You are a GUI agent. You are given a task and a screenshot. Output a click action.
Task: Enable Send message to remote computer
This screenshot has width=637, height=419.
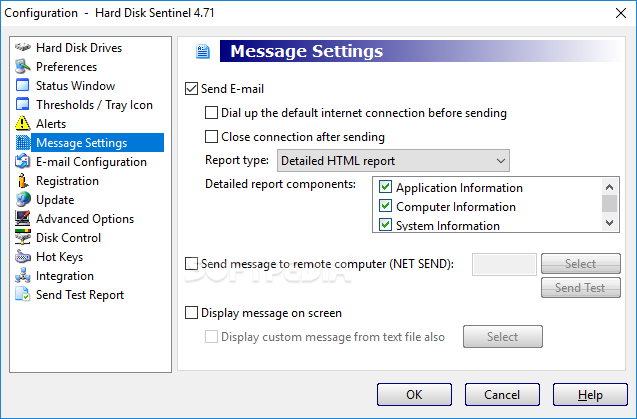[191, 263]
